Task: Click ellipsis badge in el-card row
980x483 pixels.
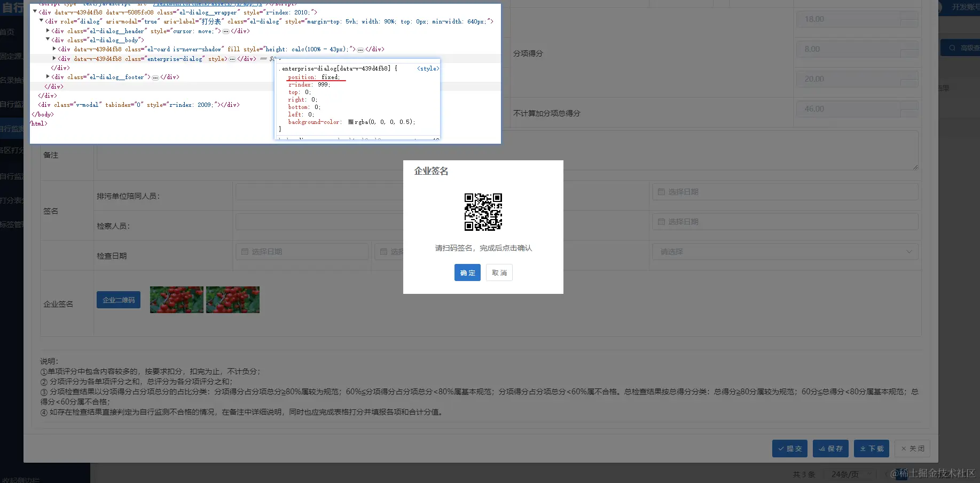Action: [x=360, y=49]
